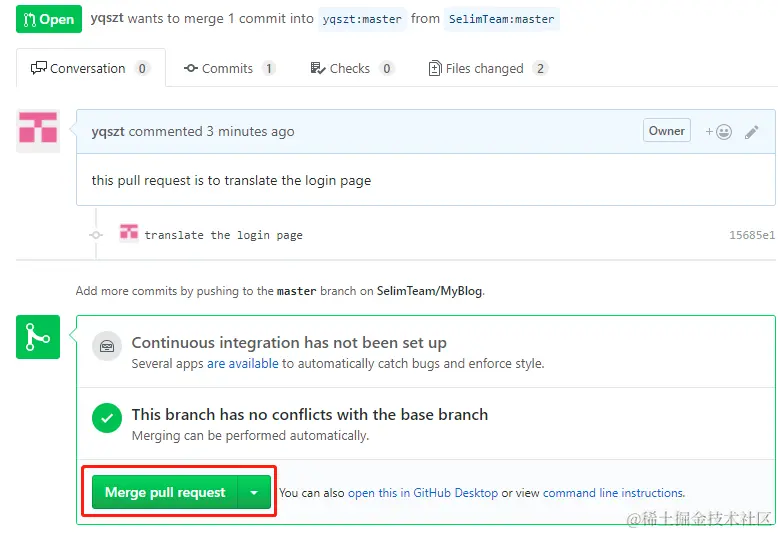The image size is (778, 534).
Task: Open the command line instructions link
Action: pos(613,493)
